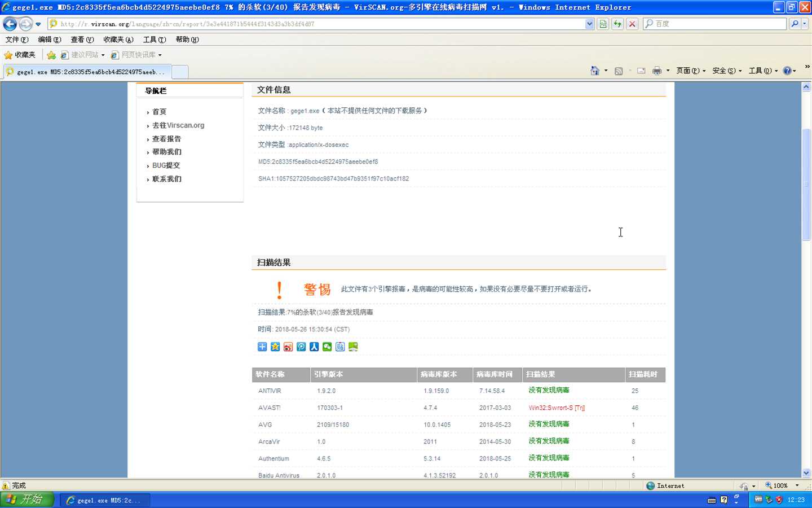Click the red Stop loading icon
The image size is (812, 508).
tap(632, 24)
